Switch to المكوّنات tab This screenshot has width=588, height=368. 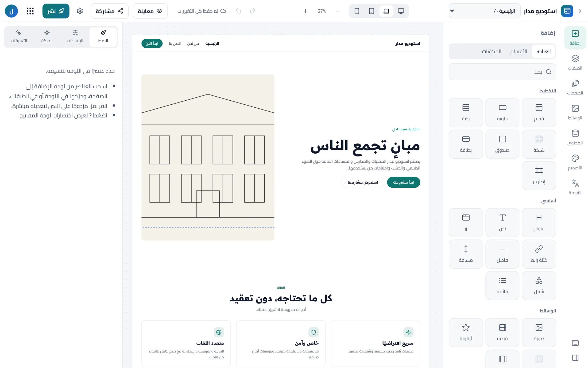[492, 51]
